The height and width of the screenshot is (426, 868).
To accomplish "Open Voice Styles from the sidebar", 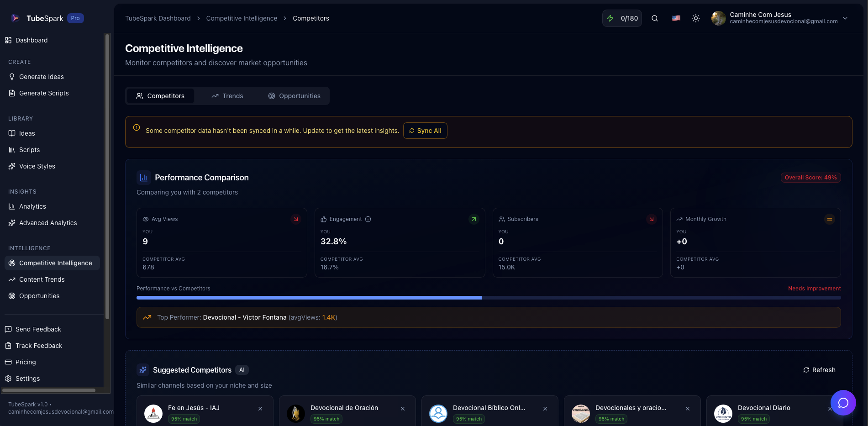I will coord(37,166).
